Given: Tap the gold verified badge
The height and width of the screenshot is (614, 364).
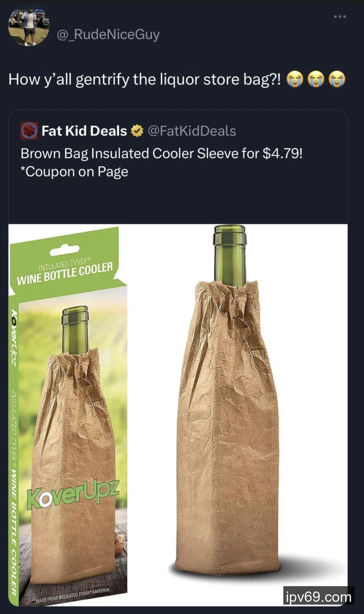Looking at the screenshot, I should click(137, 131).
